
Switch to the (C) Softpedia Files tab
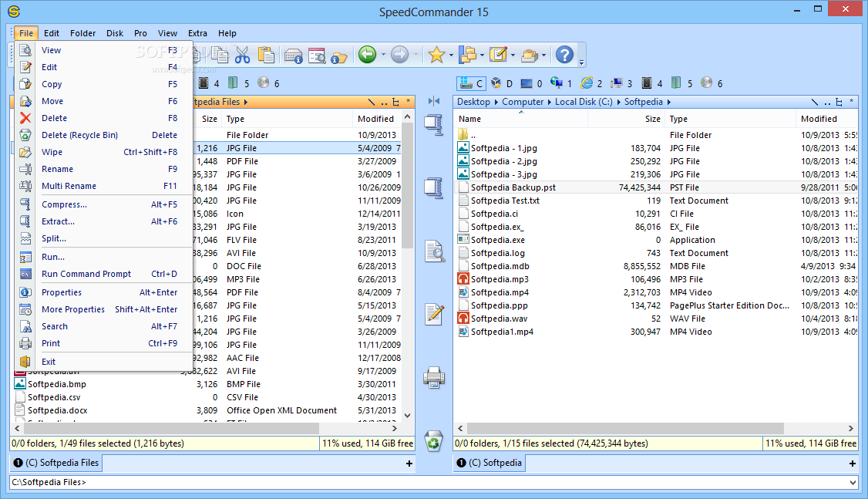point(56,463)
